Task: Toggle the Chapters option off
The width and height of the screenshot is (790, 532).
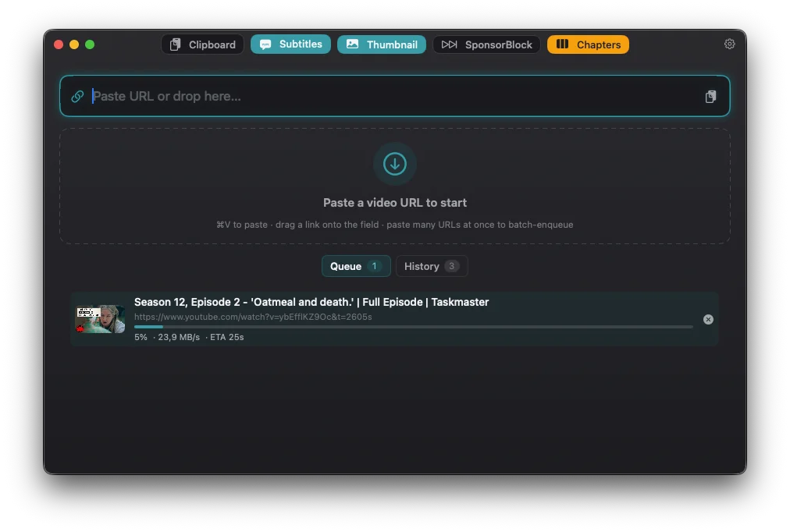Action: click(x=588, y=44)
